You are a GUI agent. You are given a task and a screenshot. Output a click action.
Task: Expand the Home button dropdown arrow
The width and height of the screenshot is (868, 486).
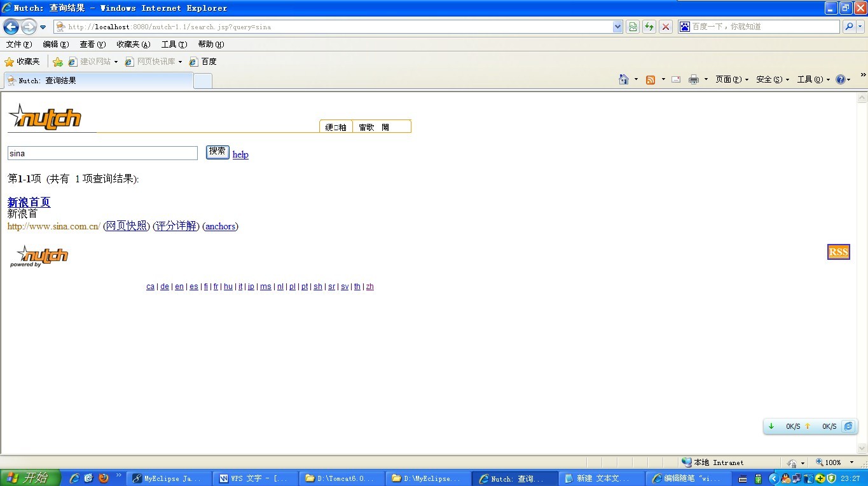tap(636, 79)
